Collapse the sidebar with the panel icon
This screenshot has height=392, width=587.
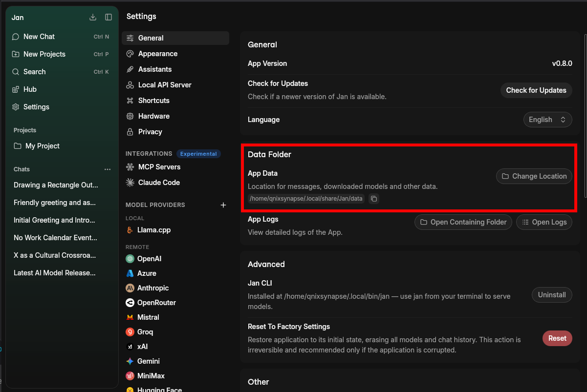109,17
